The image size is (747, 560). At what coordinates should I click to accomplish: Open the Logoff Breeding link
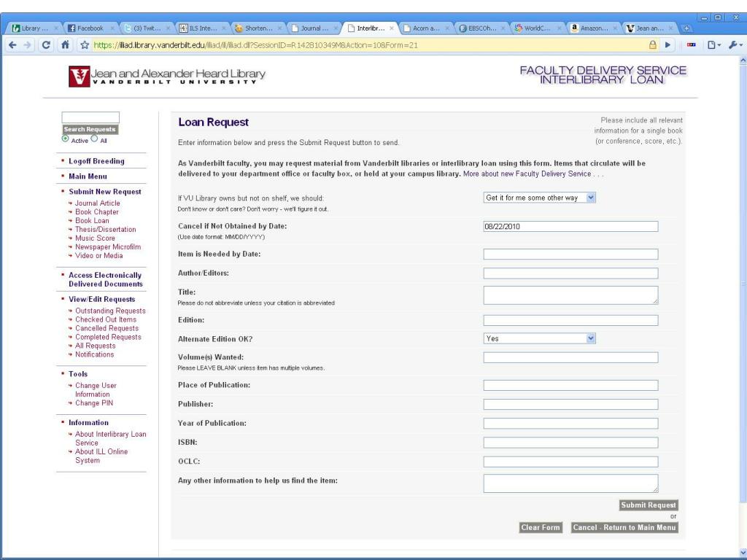(96, 161)
